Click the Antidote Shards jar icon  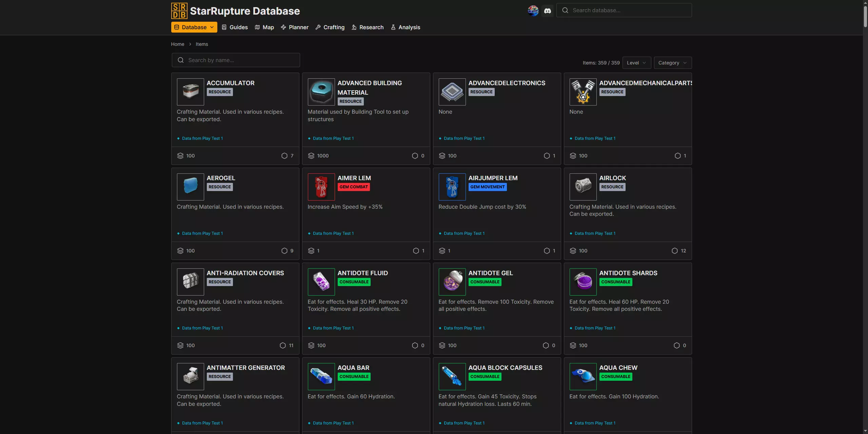click(x=583, y=282)
